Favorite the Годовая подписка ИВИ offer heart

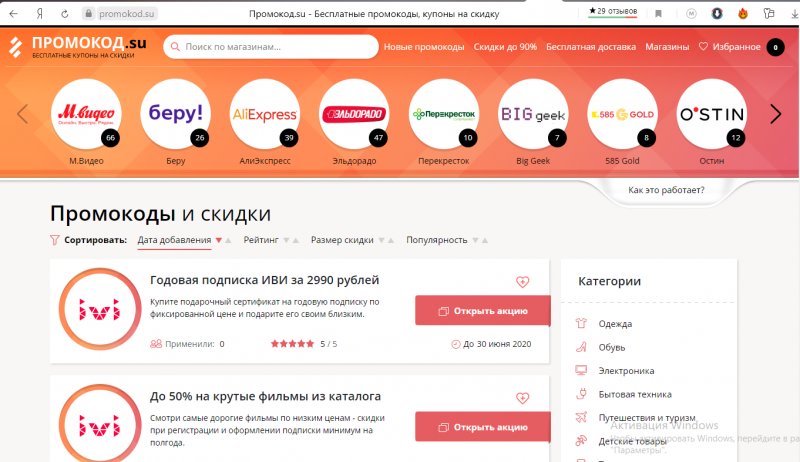522,281
